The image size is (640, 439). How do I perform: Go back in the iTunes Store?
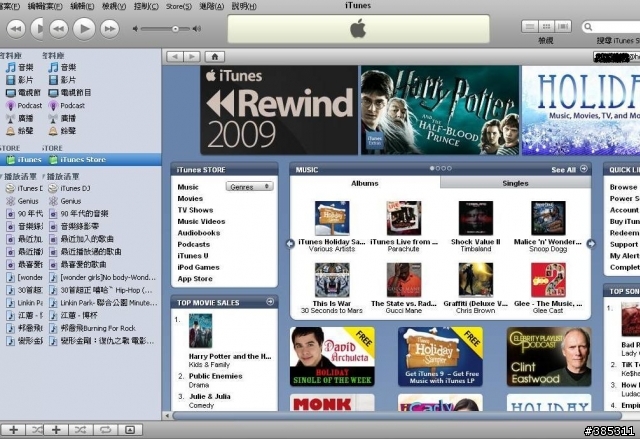coord(175,57)
